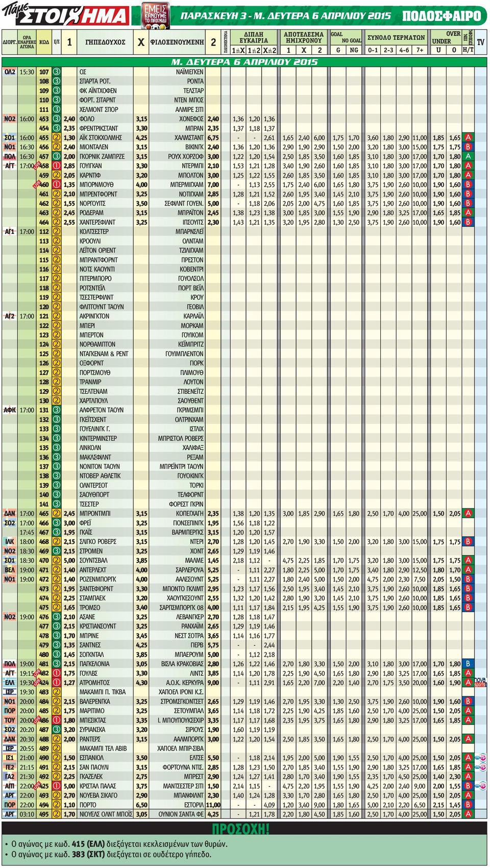Click the red circled 1 next to code 458
The width and height of the screenshot is (490, 868).
56,166
